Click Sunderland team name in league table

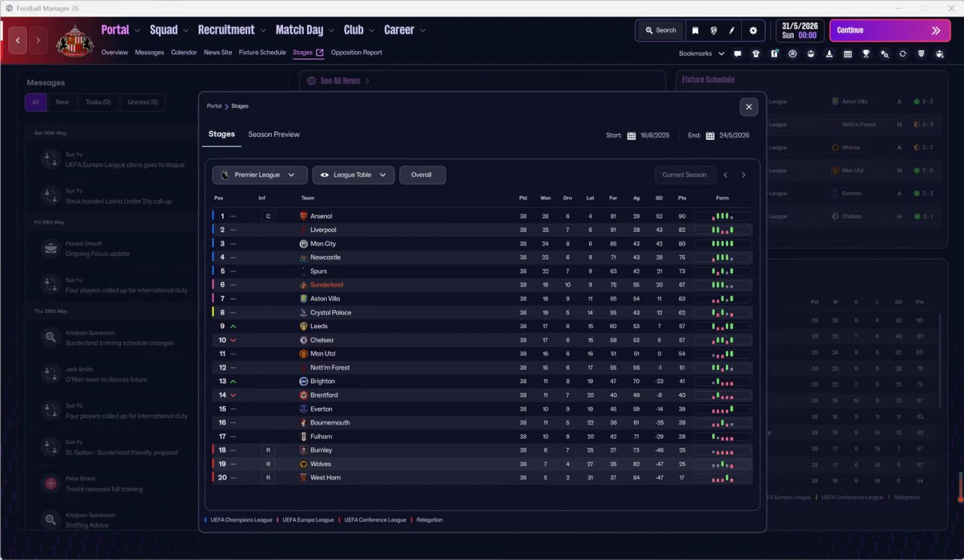[327, 285]
